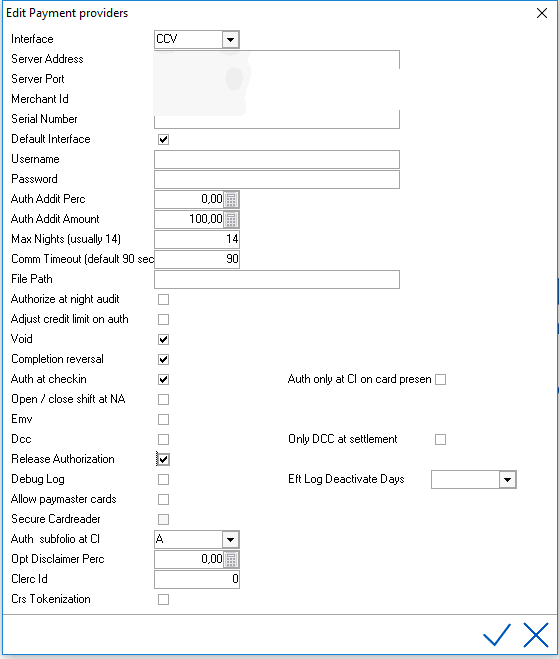Enable Authorize at night audit
The height and width of the screenshot is (659, 559).
click(x=163, y=300)
